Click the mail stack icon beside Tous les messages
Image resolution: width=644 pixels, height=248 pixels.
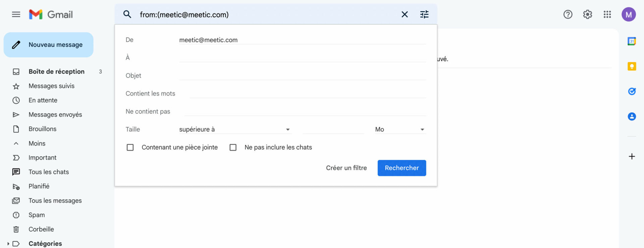(x=16, y=201)
